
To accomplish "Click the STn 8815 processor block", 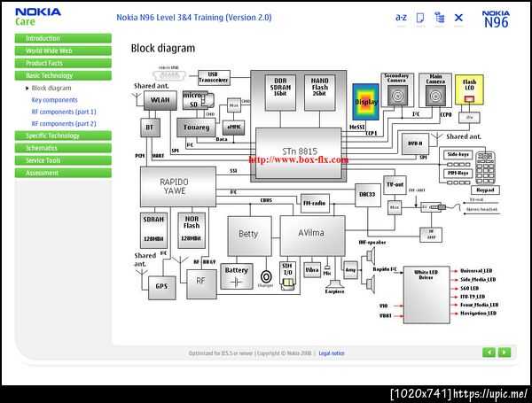I will point(299,153).
